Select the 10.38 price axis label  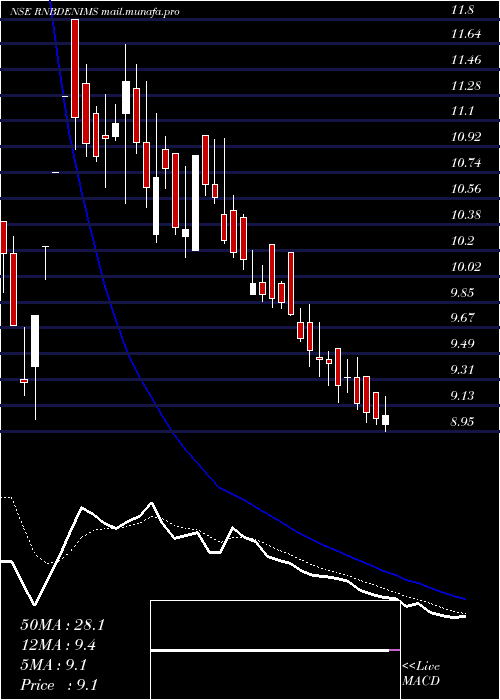[466, 215]
